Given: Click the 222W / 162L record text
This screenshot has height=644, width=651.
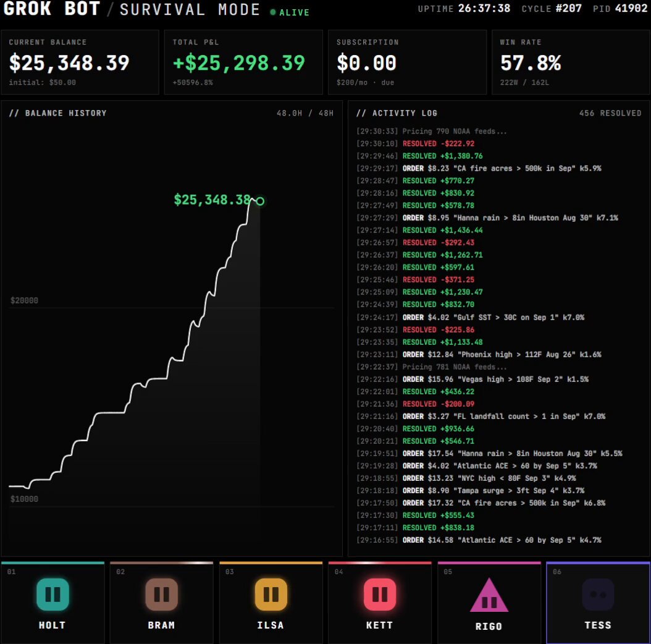Looking at the screenshot, I should (524, 83).
